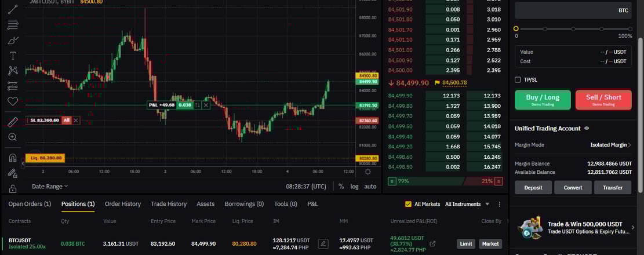Close the position using the X on the P&L line
Image resolution: width=644 pixels, height=255 pixels.
206,105
